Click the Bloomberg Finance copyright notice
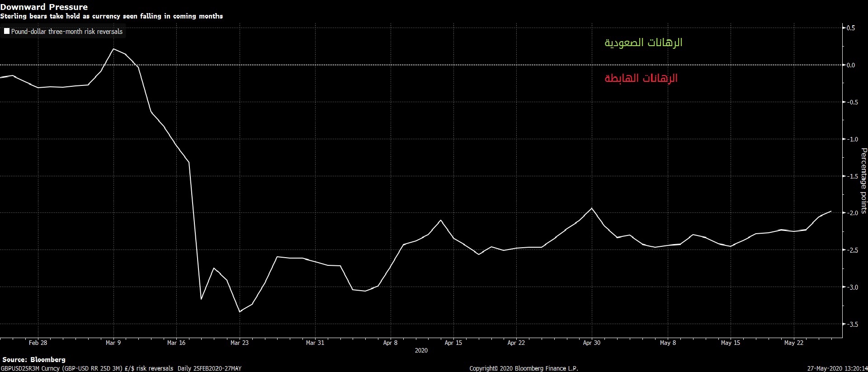 [x=524, y=368]
